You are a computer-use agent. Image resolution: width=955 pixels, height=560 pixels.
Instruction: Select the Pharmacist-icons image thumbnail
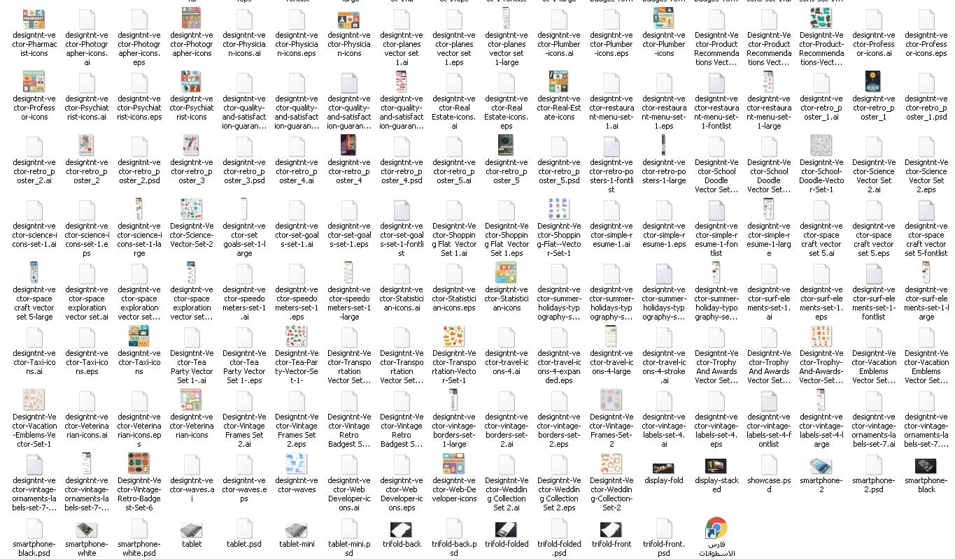click(x=34, y=19)
